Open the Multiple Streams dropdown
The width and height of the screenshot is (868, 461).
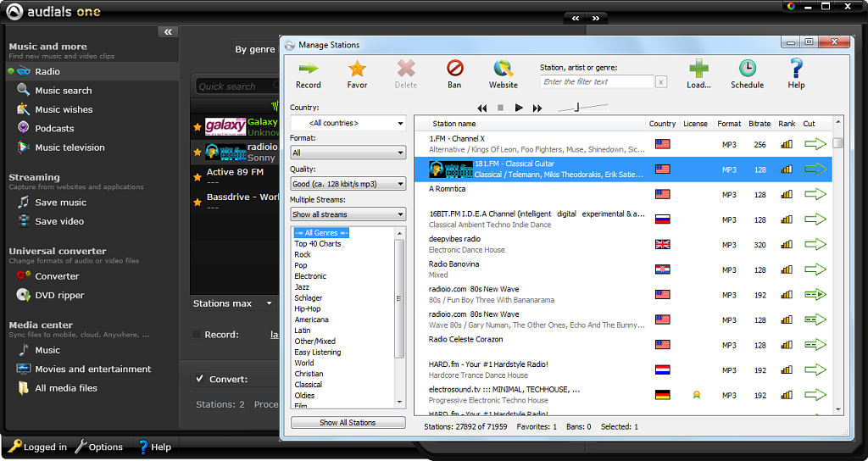348,214
